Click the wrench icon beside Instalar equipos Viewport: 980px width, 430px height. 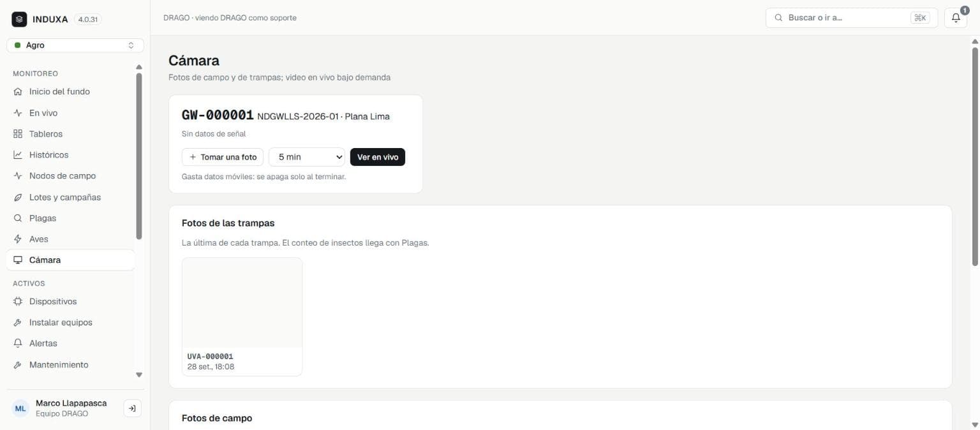(18, 323)
